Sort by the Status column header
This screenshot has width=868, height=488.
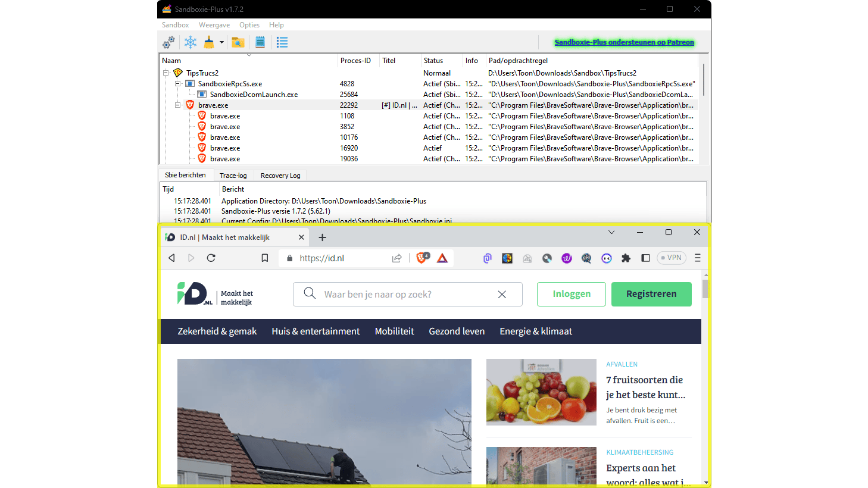[442, 61]
